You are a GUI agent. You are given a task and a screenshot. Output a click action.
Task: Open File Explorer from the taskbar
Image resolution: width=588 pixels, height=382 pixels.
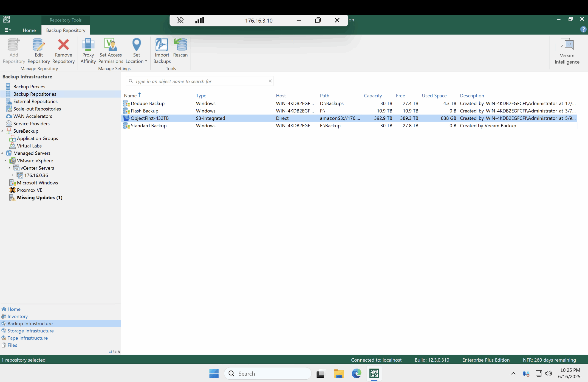[x=339, y=373]
